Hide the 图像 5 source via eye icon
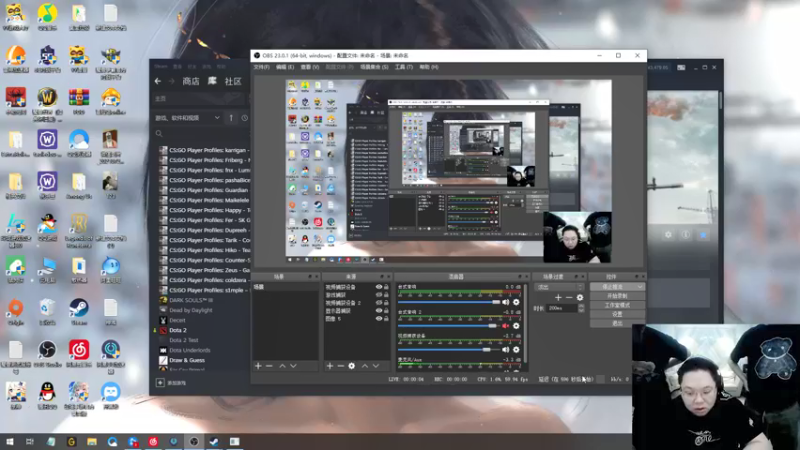 379,318
